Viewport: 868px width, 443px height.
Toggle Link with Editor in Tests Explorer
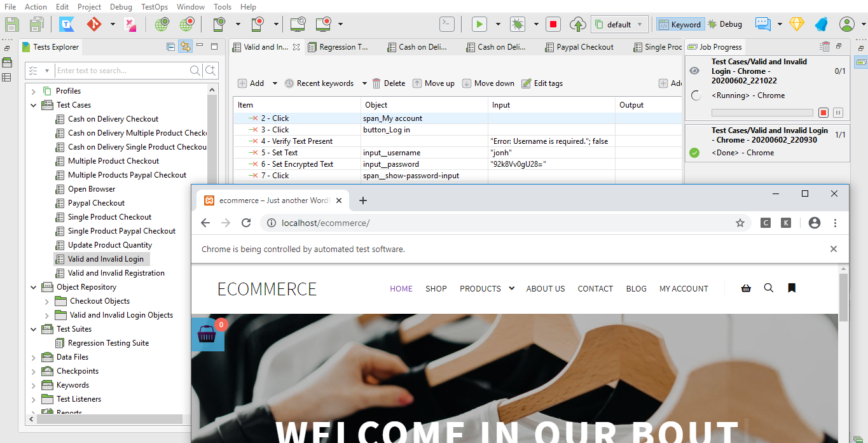pos(185,46)
